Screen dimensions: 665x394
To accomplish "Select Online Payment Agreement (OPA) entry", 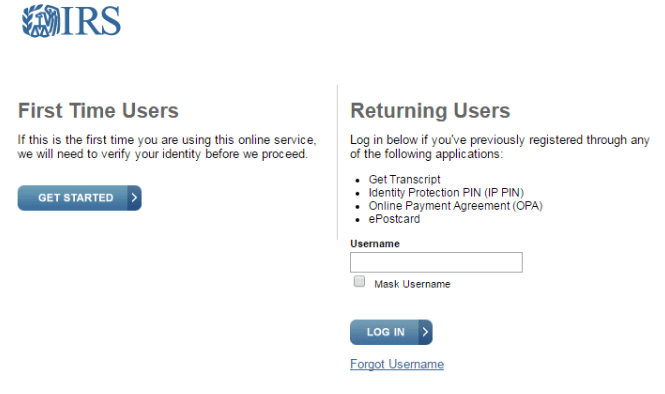I will pyautogui.click(x=455, y=206).
